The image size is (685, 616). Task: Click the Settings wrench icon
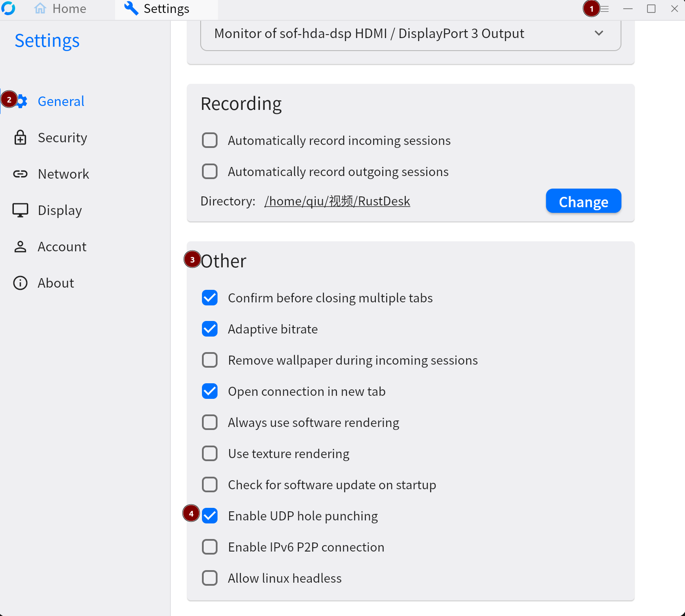click(x=131, y=9)
